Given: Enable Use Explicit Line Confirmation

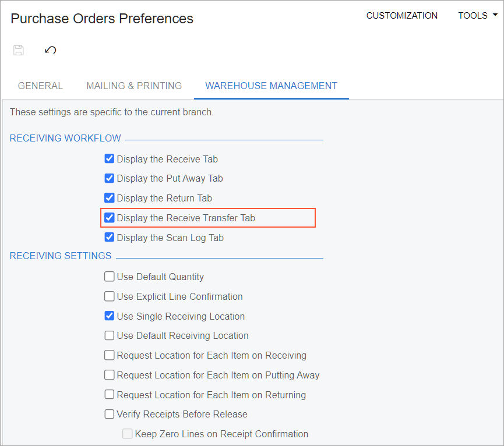Looking at the screenshot, I should [110, 296].
